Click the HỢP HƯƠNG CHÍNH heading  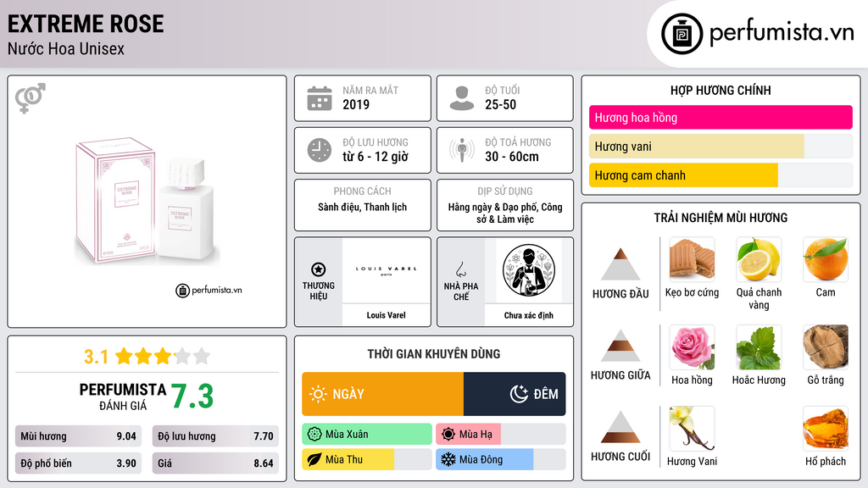click(721, 90)
